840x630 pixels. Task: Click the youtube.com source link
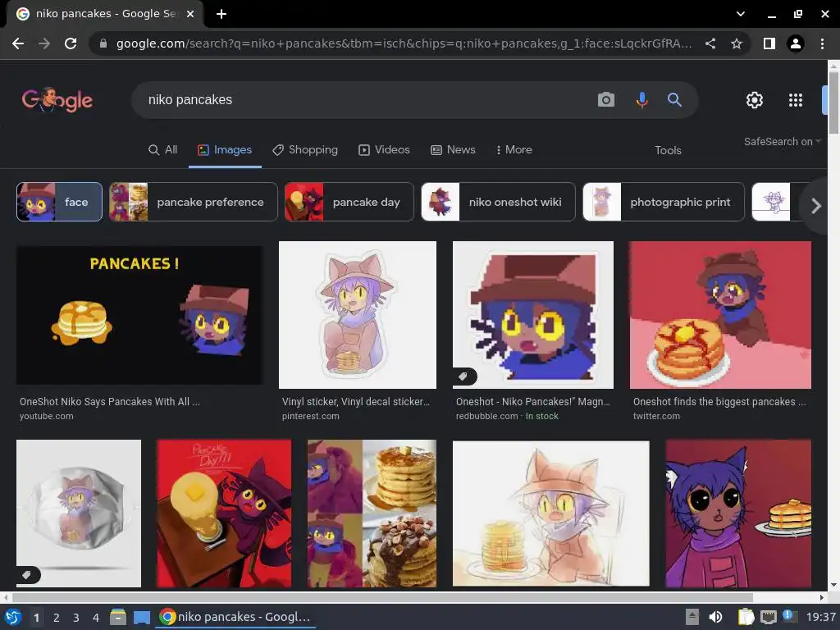coord(47,416)
